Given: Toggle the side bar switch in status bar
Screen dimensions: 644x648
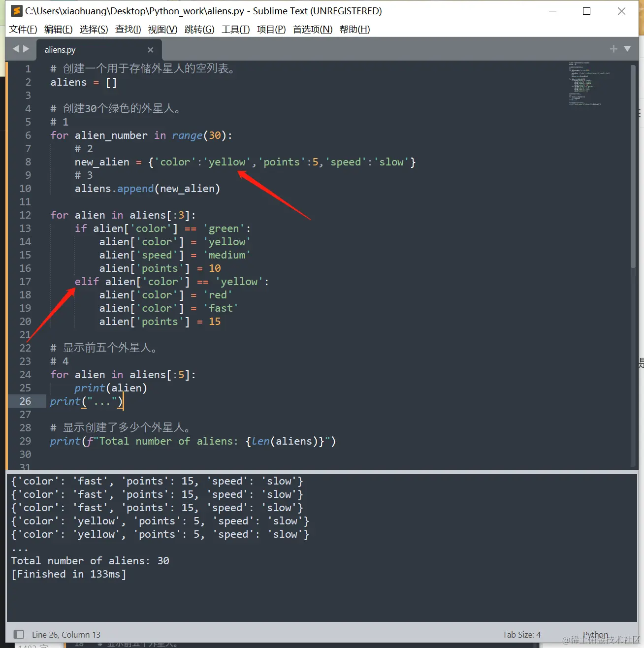Looking at the screenshot, I should point(19,634).
